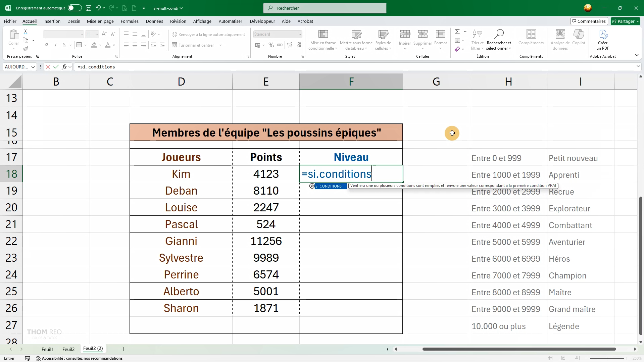Toggle Enregistrement automatique switch
Screen dimensions: 644x362
click(x=75, y=8)
